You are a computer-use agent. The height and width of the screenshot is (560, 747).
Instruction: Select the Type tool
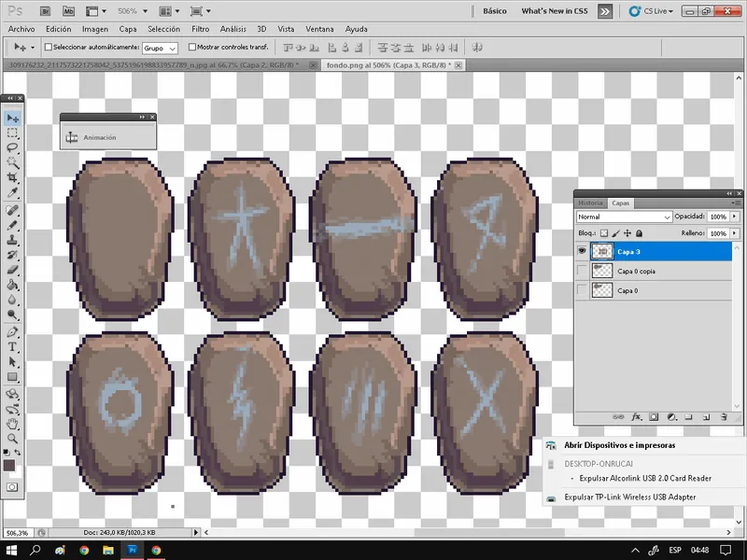(12, 347)
